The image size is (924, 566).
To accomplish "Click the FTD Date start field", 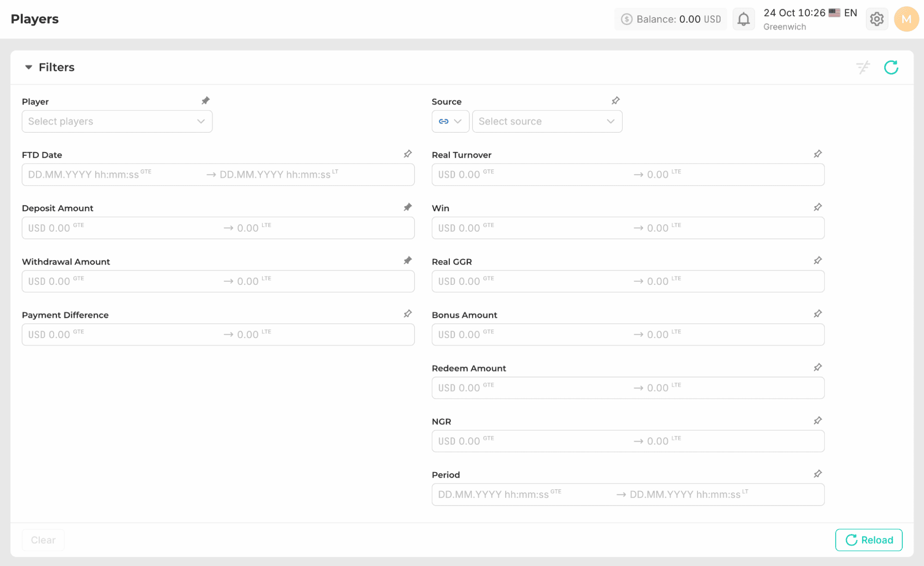I will coord(113,175).
